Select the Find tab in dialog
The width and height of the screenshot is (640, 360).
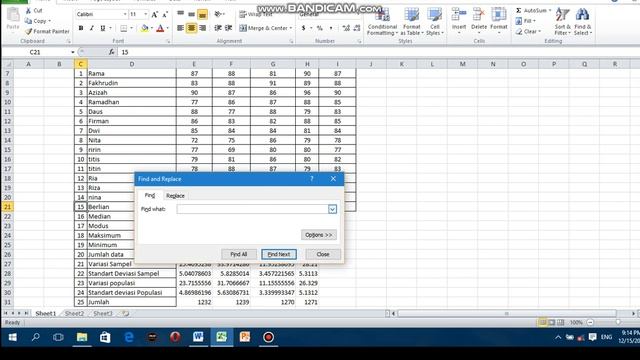coord(150,196)
